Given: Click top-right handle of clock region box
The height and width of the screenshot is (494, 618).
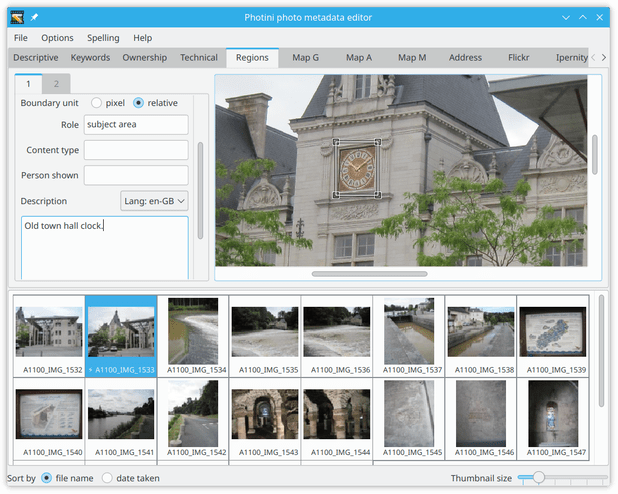Looking at the screenshot, I should [378, 142].
